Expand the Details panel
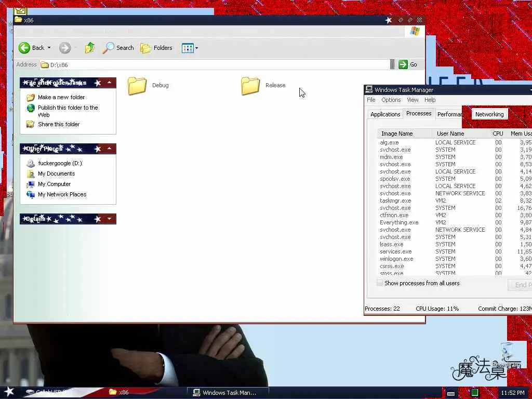This screenshot has width=532, height=399. point(109,219)
